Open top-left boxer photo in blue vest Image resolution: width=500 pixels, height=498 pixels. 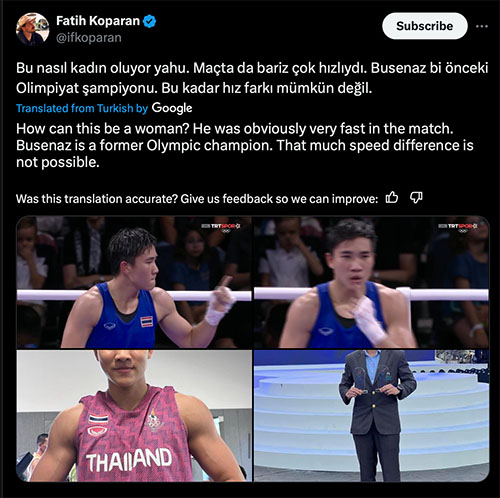coord(134,282)
